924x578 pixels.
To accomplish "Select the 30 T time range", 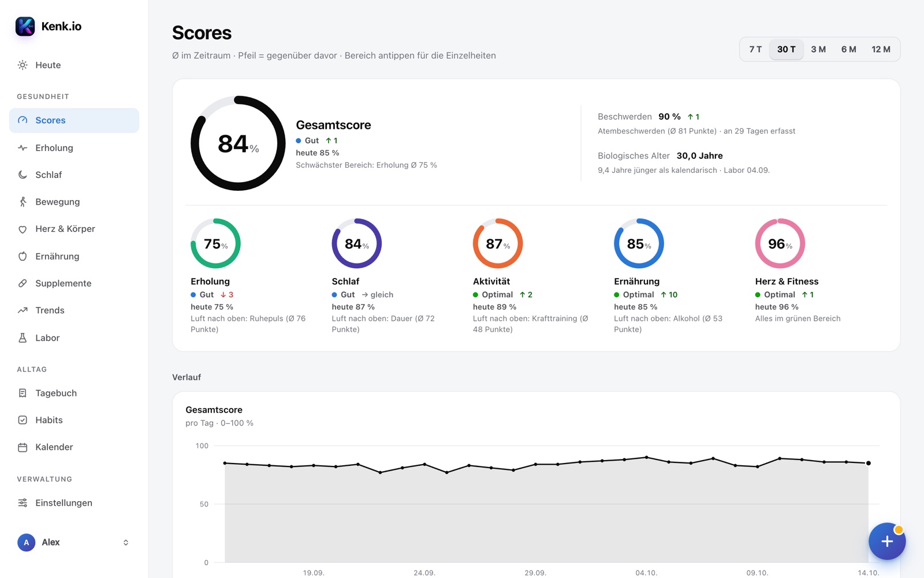I will 786,49.
